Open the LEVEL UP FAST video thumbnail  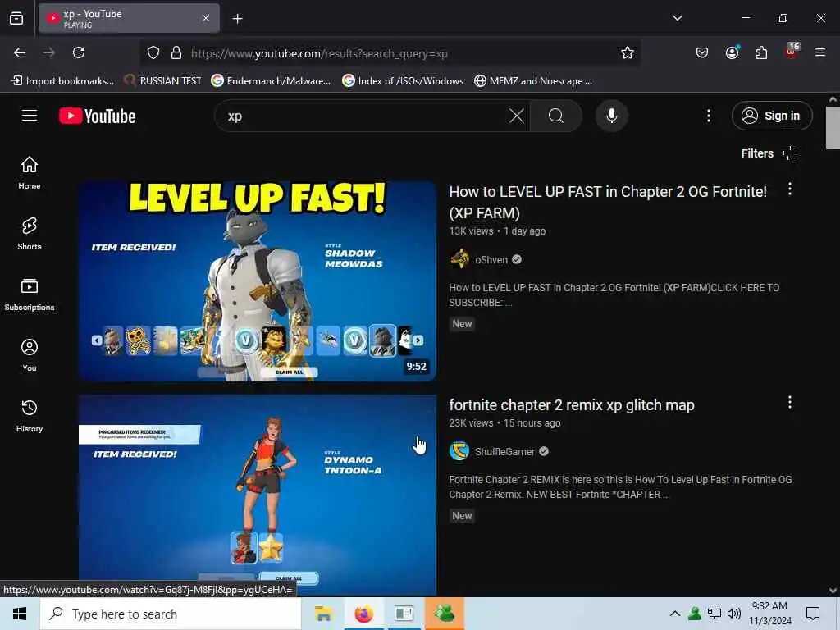click(x=257, y=281)
